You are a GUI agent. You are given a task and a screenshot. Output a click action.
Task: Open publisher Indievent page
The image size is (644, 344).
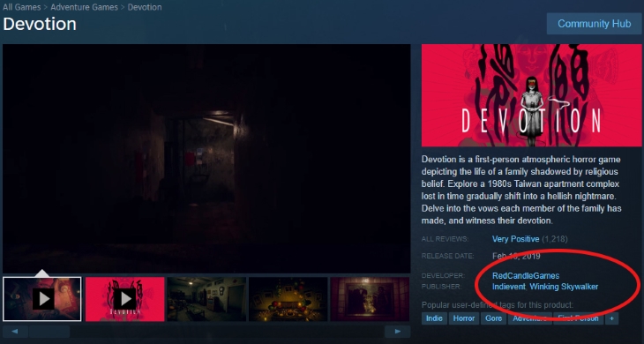[508, 287]
